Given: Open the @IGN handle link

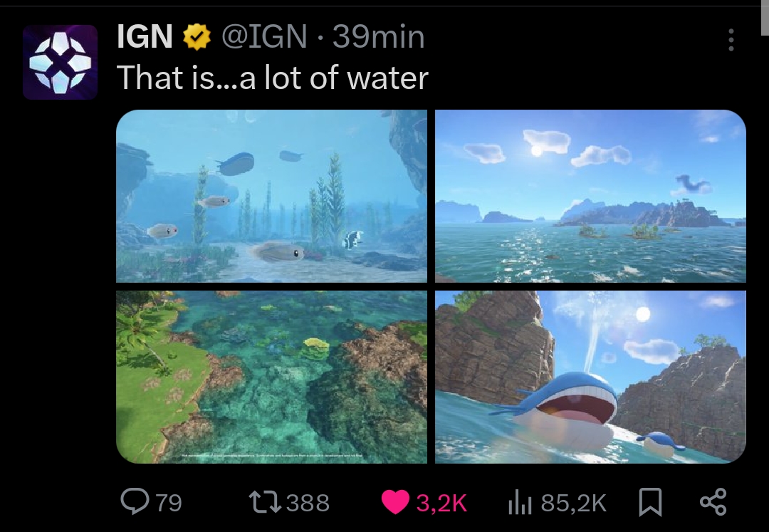Looking at the screenshot, I should tap(265, 37).
